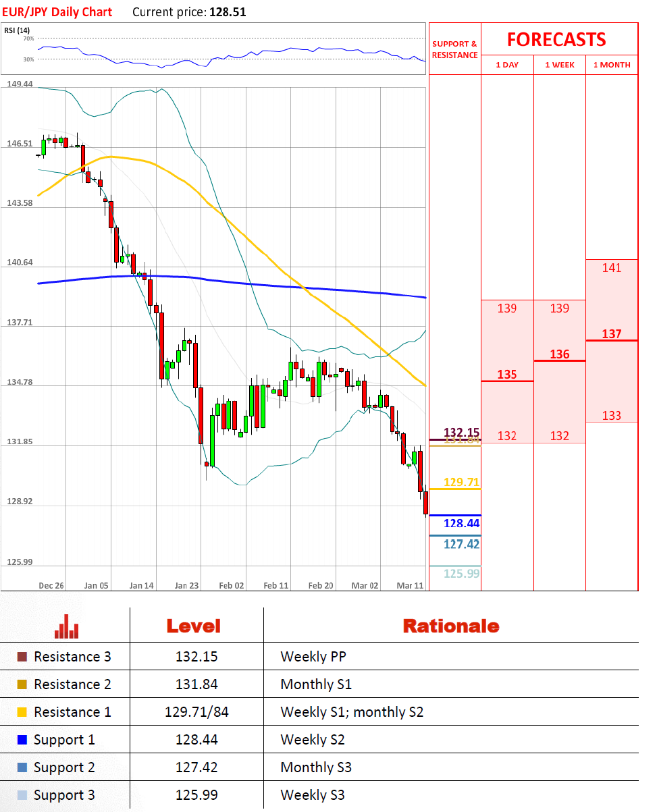Click the EUR/JPY Daily Chart title
Screen dimensions: 657x812
(x=58, y=12)
